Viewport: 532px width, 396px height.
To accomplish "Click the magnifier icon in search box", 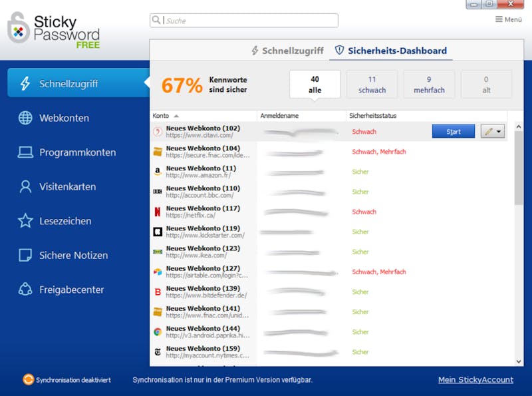I will tap(156, 20).
